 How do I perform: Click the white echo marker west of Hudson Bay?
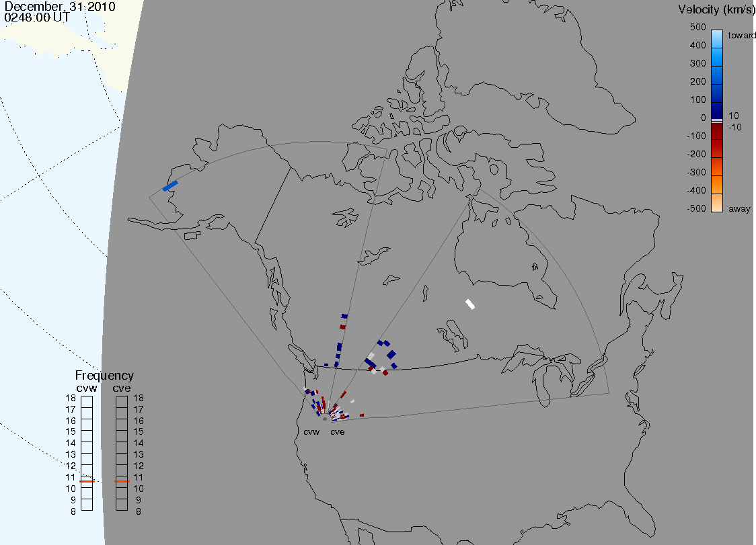point(470,304)
